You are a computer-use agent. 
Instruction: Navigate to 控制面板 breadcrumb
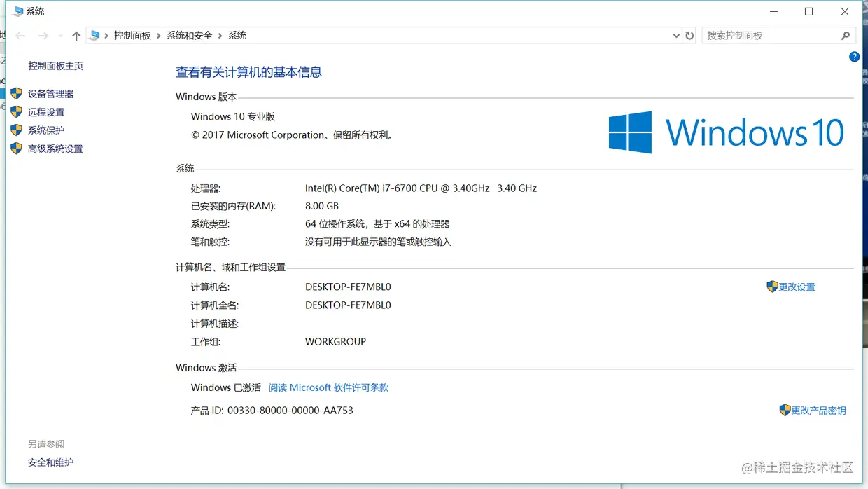(x=132, y=36)
